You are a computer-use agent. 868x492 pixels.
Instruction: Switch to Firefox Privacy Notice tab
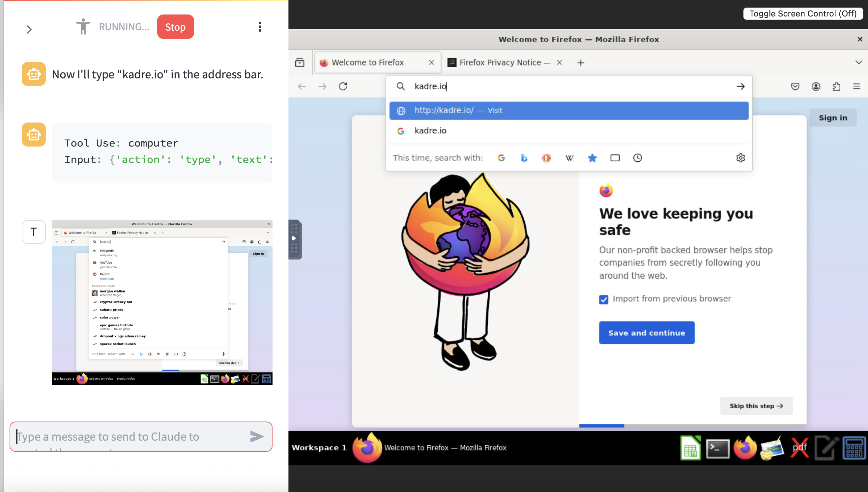point(500,63)
